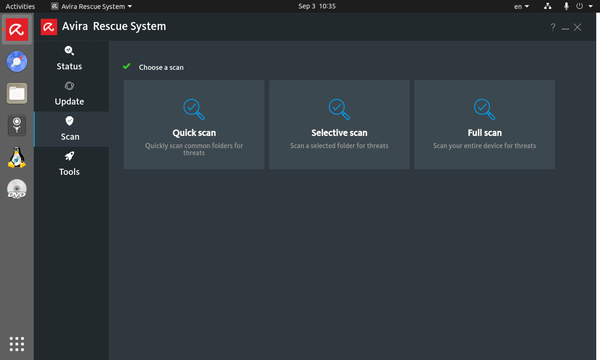Click the Selective scan magnifier icon

click(x=339, y=109)
